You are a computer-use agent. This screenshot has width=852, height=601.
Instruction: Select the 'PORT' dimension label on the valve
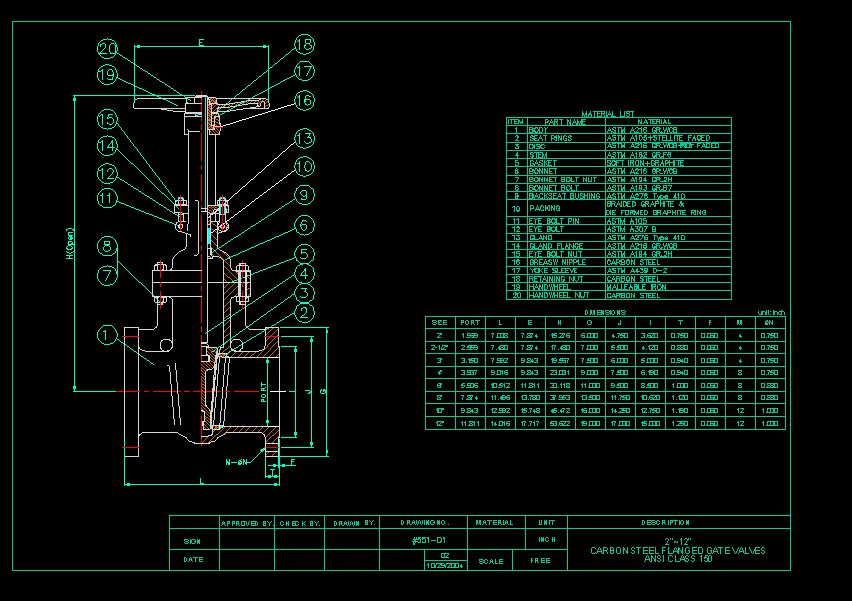pyautogui.click(x=264, y=391)
